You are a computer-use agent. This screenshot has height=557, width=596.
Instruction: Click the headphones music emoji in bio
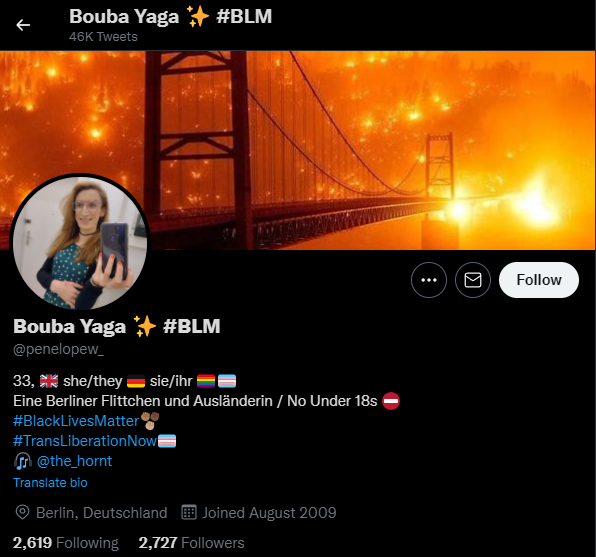tap(23, 461)
